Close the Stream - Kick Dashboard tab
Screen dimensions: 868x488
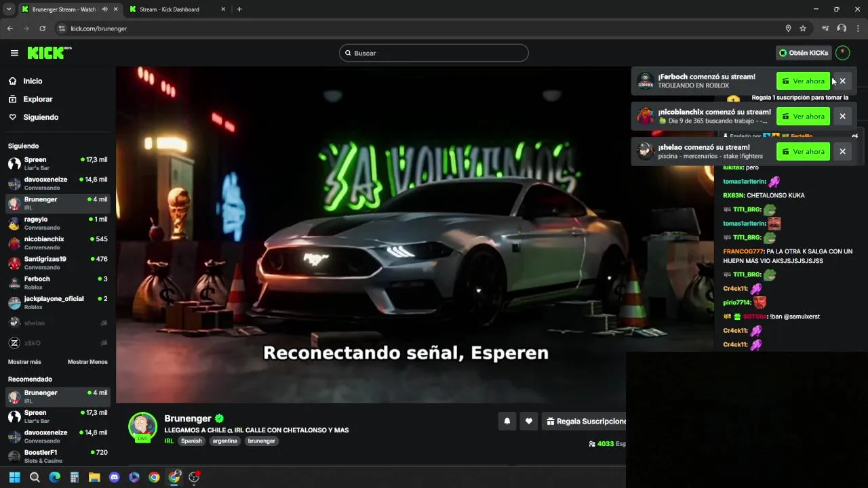tap(224, 9)
